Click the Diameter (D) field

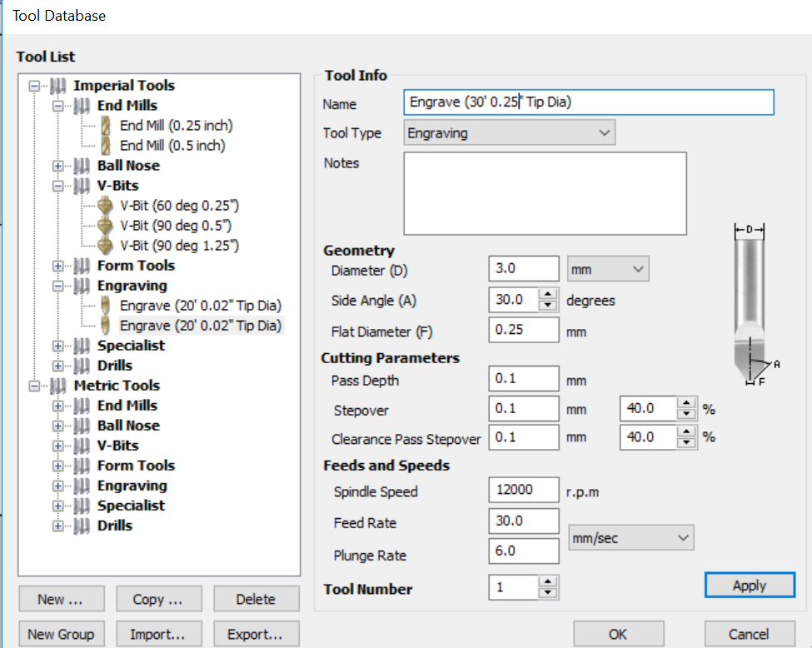coord(524,268)
